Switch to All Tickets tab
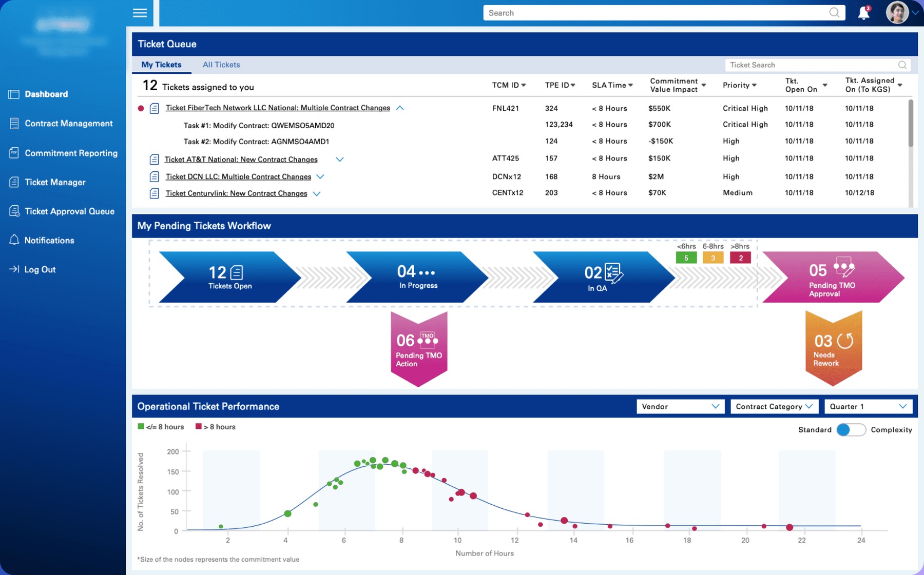The image size is (924, 575). tap(221, 65)
